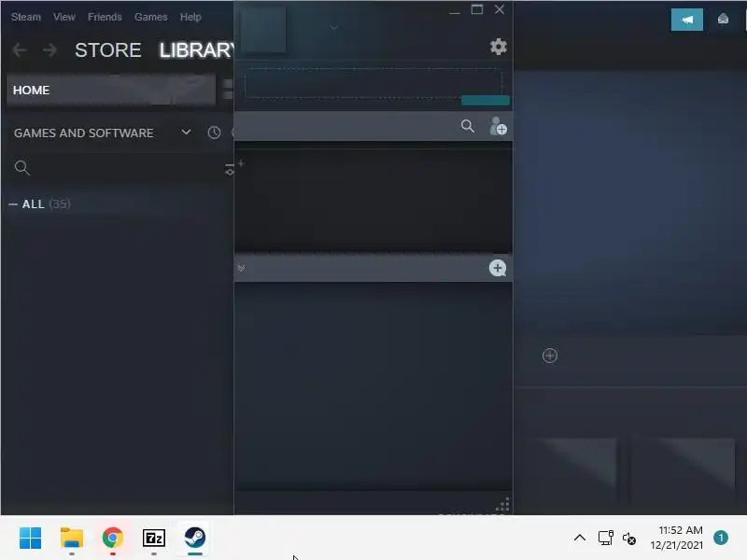Switch to the LIBRARY tab
The height and width of the screenshot is (560, 747).
point(196,50)
